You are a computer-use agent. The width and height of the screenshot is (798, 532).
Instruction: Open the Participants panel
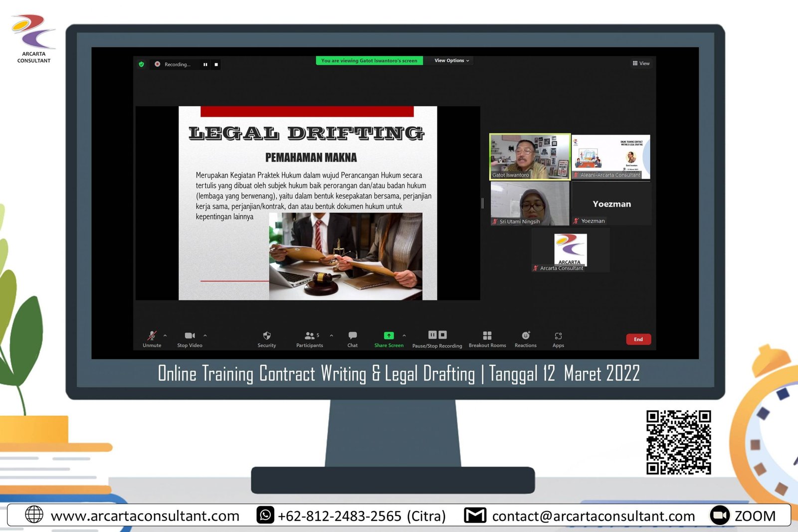coord(310,336)
